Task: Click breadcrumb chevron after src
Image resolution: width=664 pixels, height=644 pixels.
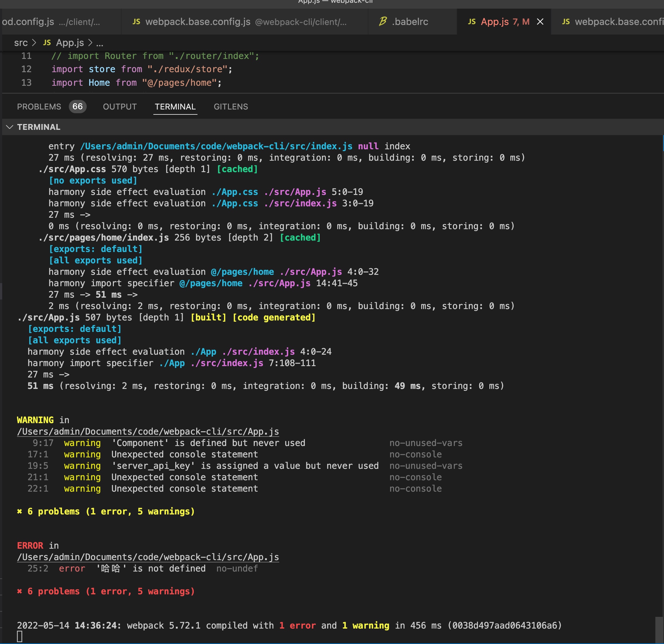Action: click(x=34, y=43)
